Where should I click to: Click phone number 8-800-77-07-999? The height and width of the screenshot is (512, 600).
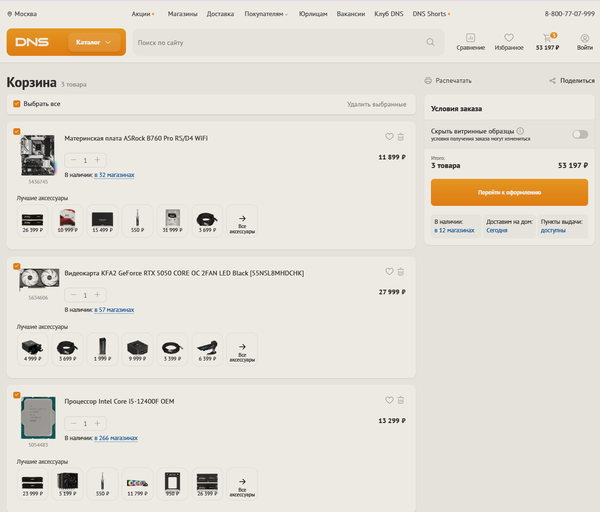pyautogui.click(x=569, y=14)
